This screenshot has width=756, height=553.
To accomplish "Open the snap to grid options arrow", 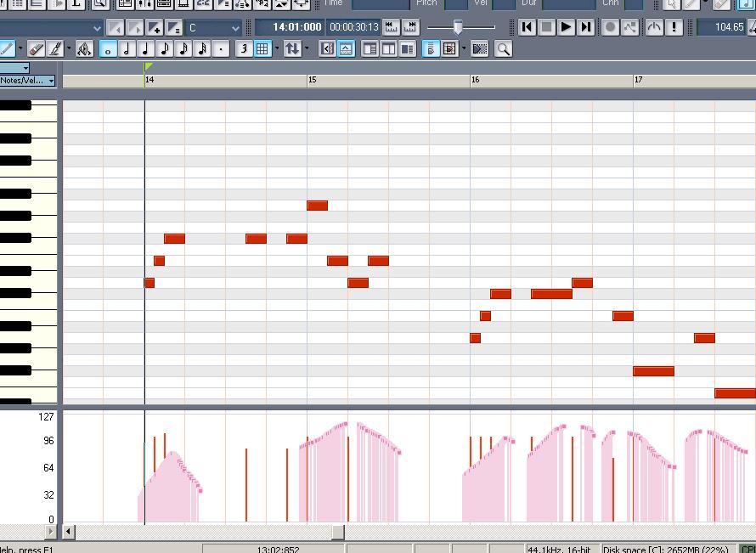I will pos(277,48).
